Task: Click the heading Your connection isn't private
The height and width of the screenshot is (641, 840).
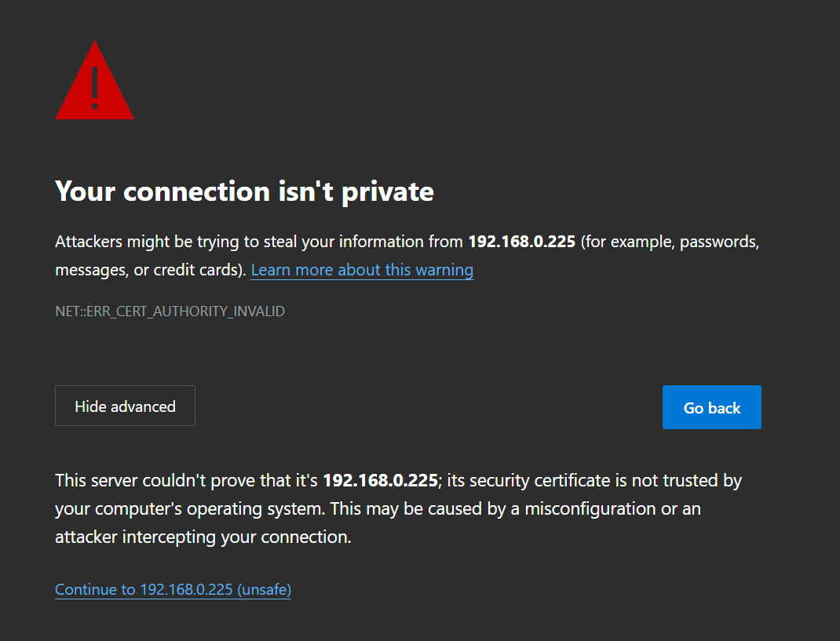Action: coord(244,191)
